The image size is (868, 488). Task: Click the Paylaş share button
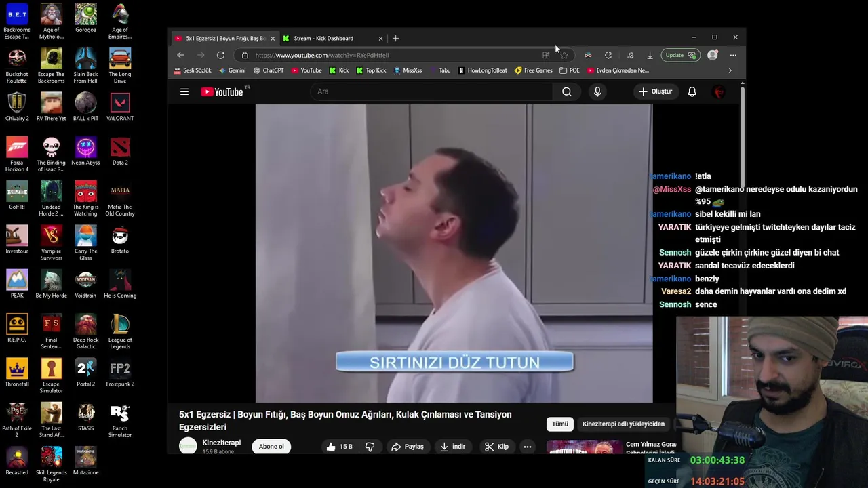(x=408, y=447)
